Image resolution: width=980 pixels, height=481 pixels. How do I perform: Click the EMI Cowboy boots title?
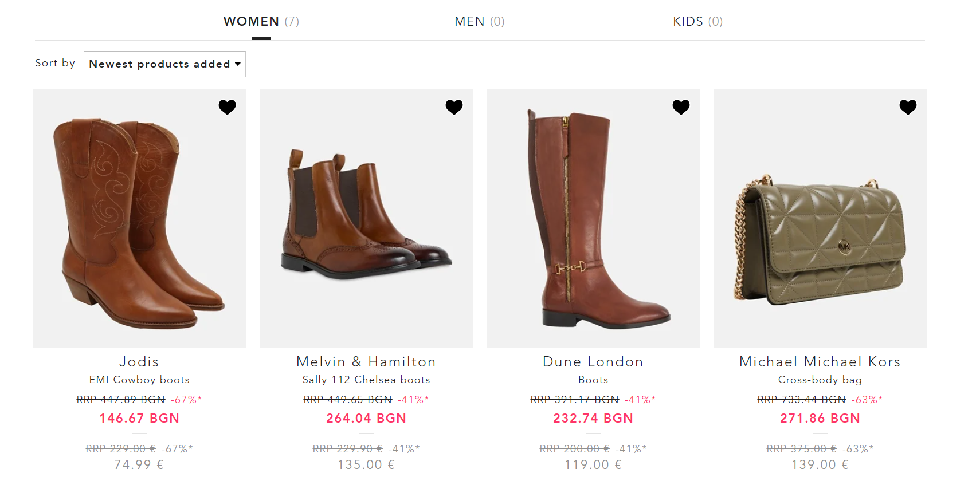tap(139, 380)
